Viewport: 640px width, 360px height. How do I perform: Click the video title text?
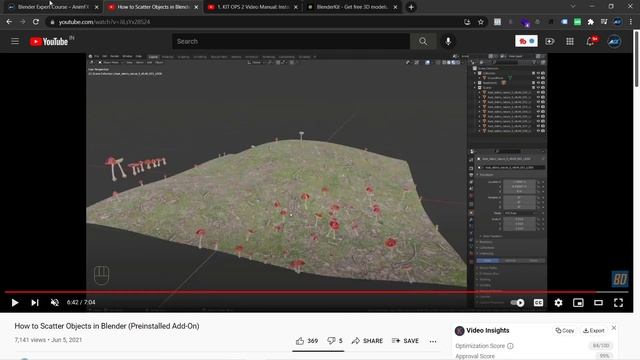(107, 326)
